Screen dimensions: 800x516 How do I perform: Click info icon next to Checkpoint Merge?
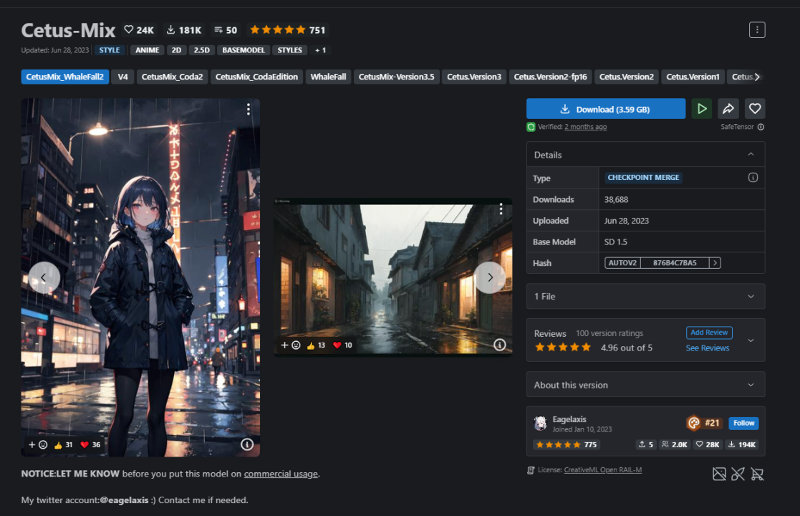pos(753,177)
